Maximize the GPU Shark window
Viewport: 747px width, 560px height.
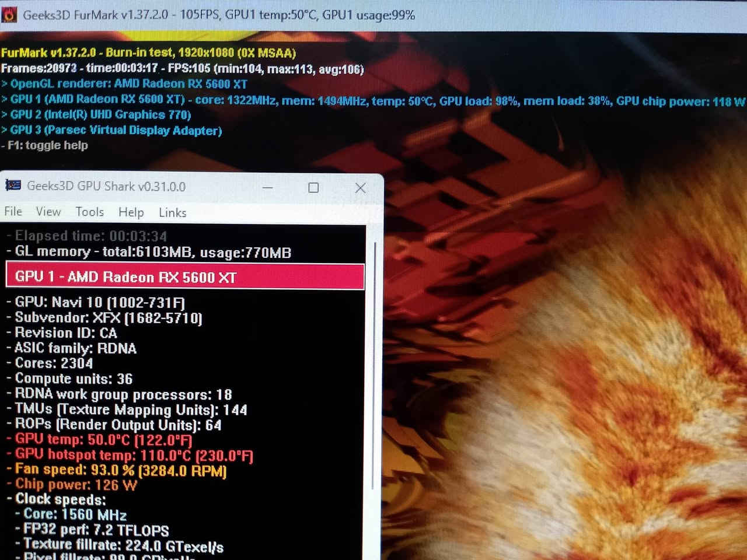[313, 187]
